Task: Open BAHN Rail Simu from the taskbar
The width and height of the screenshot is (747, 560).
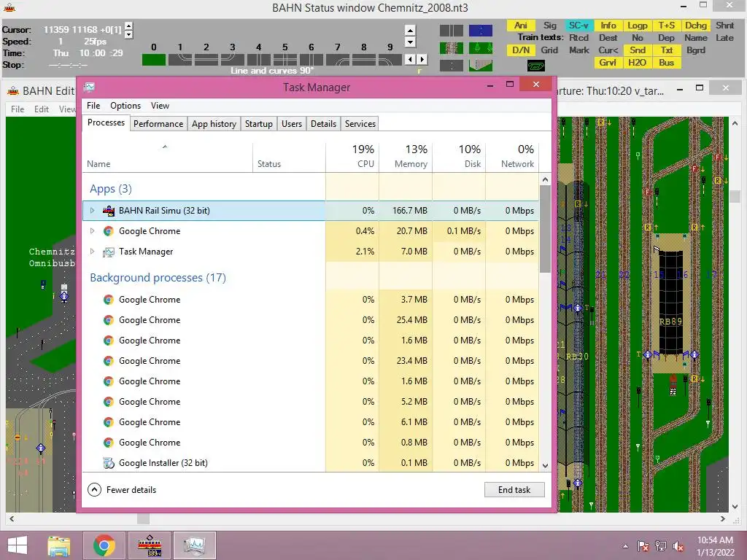Action: click(150, 545)
